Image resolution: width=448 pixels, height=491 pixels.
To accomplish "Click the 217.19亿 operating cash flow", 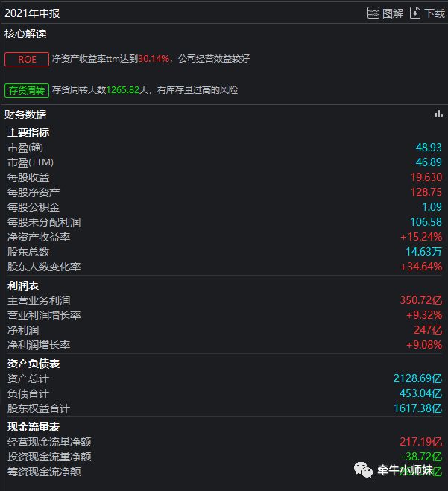I will tap(420, 442).
